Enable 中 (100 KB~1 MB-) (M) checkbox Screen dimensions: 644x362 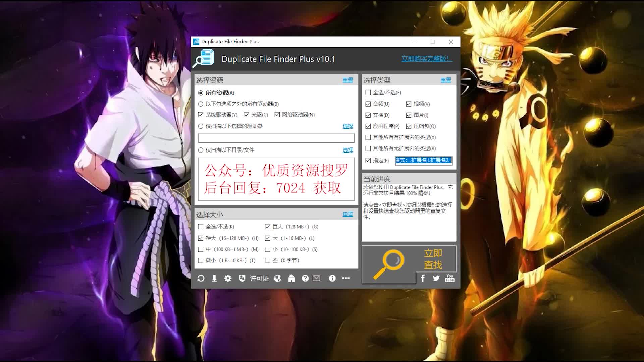(x=201, y=249)
